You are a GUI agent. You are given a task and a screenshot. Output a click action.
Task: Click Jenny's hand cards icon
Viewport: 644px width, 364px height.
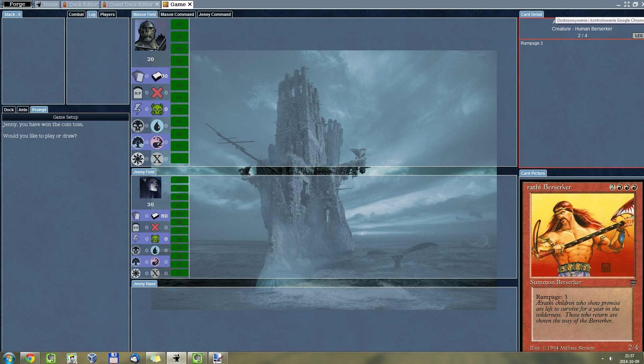136,216
